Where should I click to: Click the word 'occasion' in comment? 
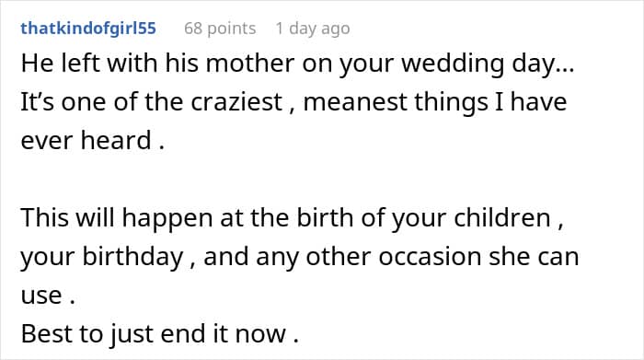tap(430, 257)
